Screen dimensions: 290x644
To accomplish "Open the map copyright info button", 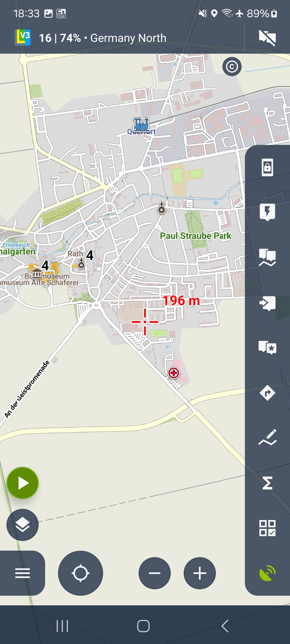I will 232,67.
